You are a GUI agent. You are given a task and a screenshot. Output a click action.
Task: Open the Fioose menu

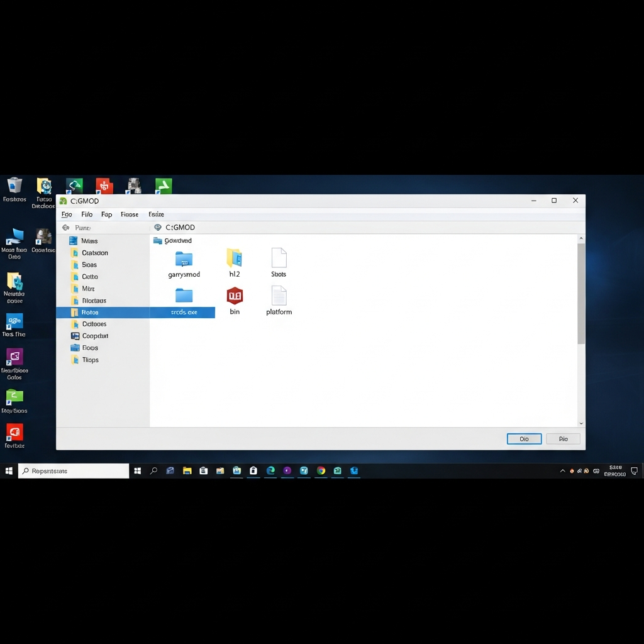[129, 214]
